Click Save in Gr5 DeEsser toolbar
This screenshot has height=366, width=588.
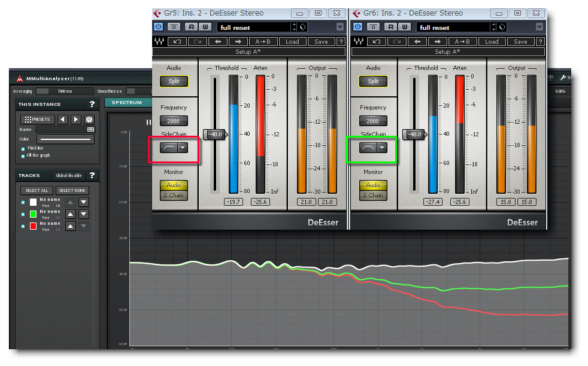pyautogui.click(x=322, y=42)
